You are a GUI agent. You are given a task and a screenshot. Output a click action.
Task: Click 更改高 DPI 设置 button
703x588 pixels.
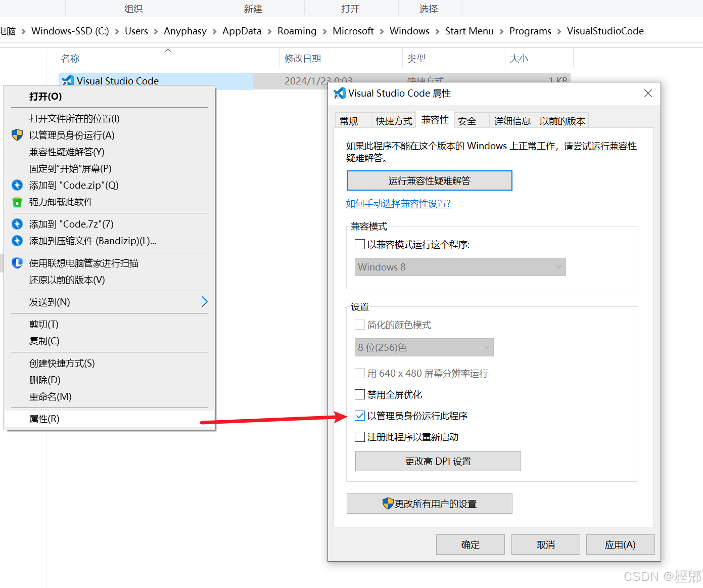click(438, 461)
